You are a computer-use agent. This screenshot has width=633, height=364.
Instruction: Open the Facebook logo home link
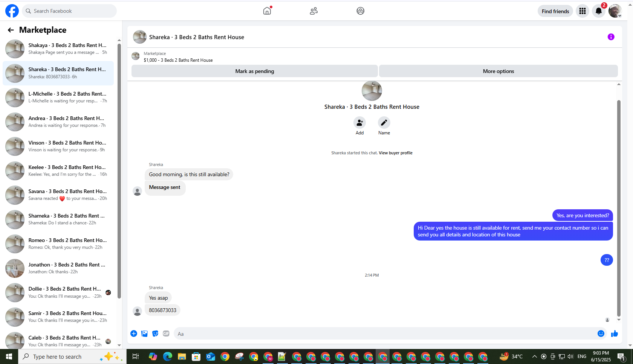(12, 11)
